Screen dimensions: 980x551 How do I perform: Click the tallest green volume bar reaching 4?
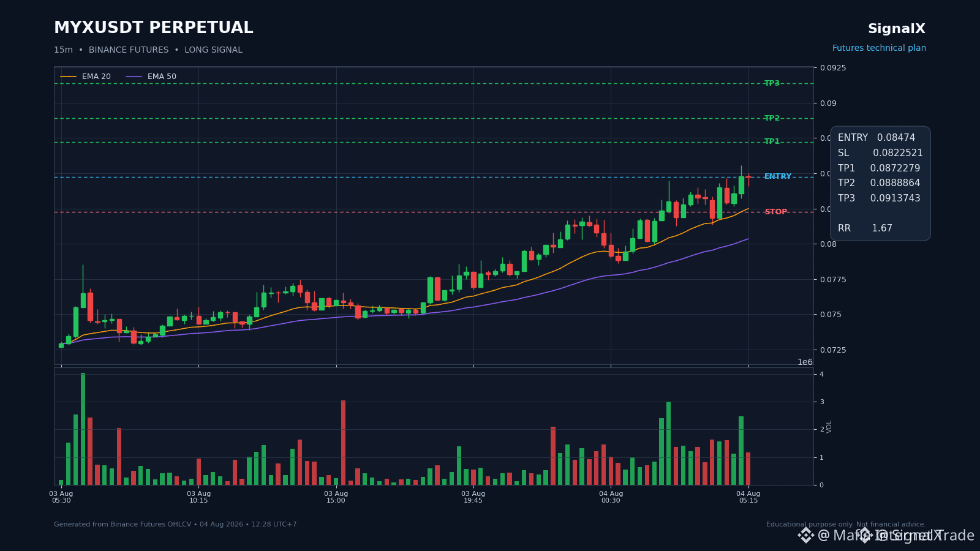83,429
